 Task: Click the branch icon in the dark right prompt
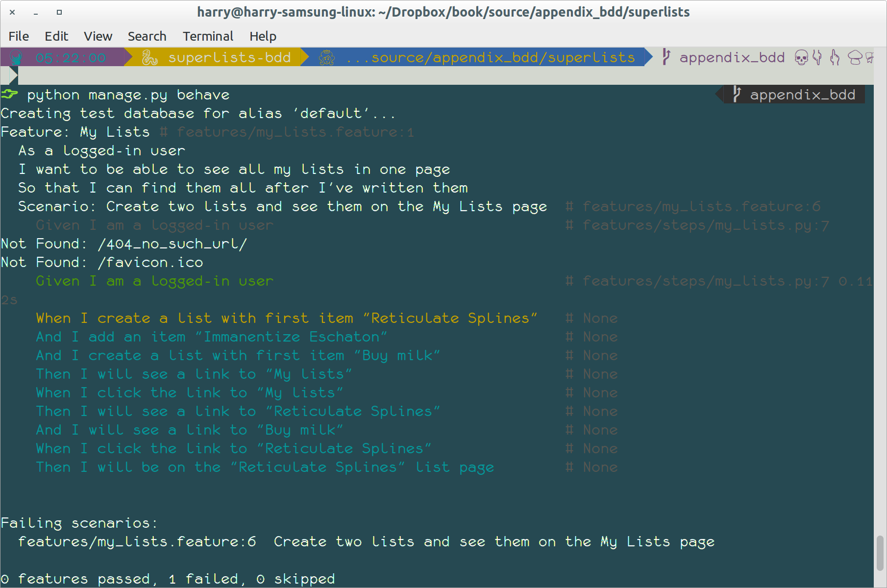pos(737,94)
